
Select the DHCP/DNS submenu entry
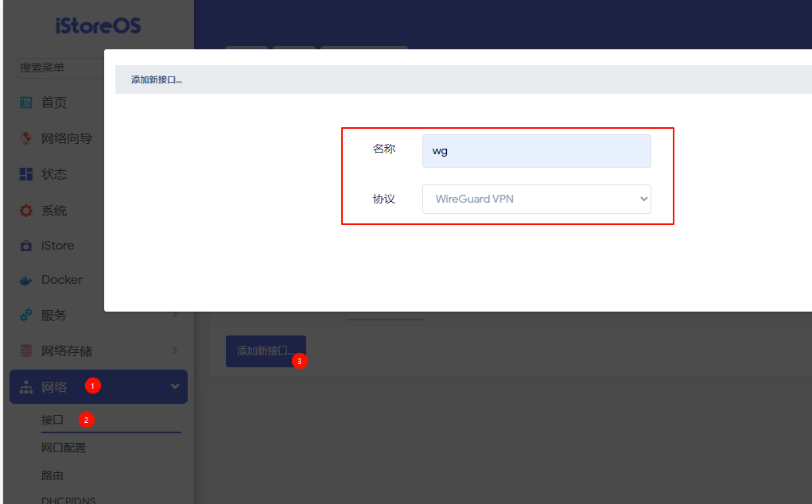tap(68, 500)
